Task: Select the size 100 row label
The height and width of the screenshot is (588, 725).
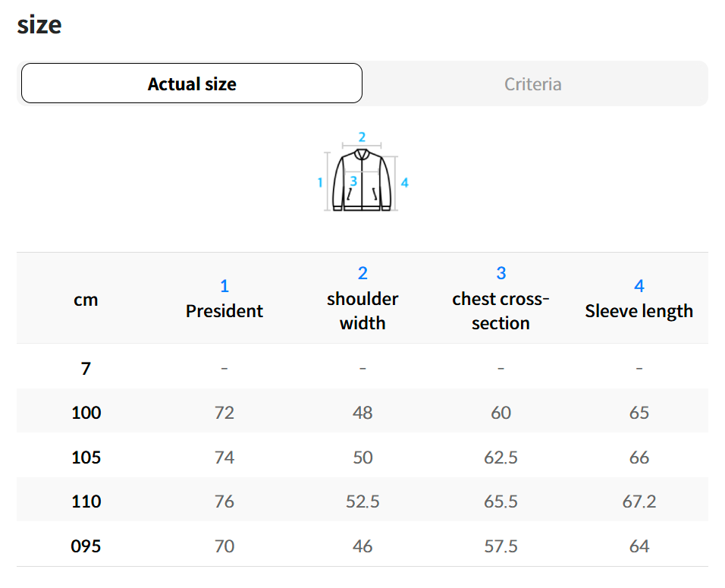Action: click(x=86, y=413)
